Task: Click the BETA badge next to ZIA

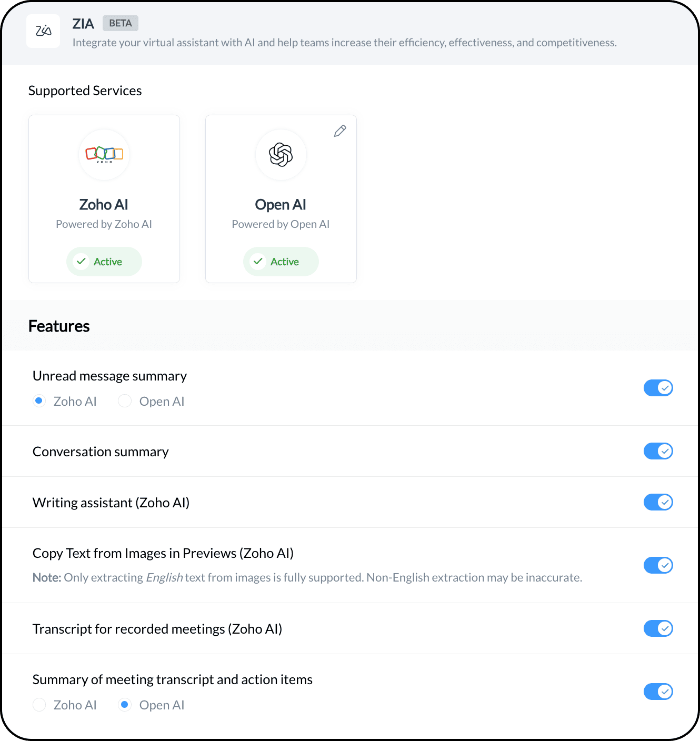Action: pyautogui.click(x=121, y=23)
